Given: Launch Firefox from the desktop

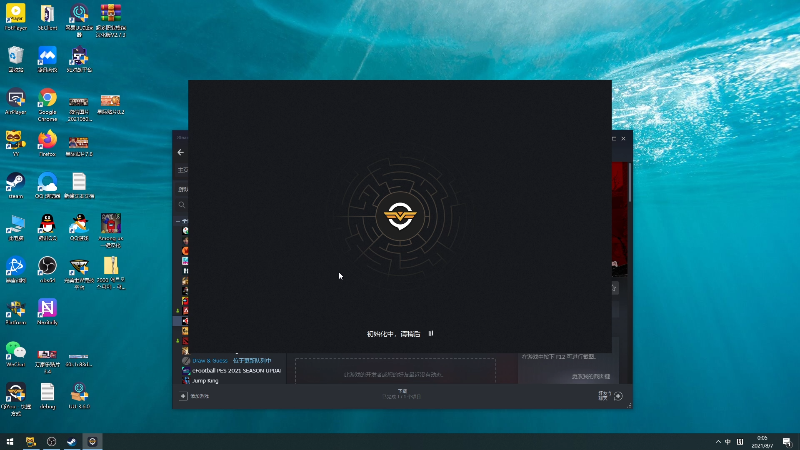Looking at the screenshot, I should coord(47,143).
